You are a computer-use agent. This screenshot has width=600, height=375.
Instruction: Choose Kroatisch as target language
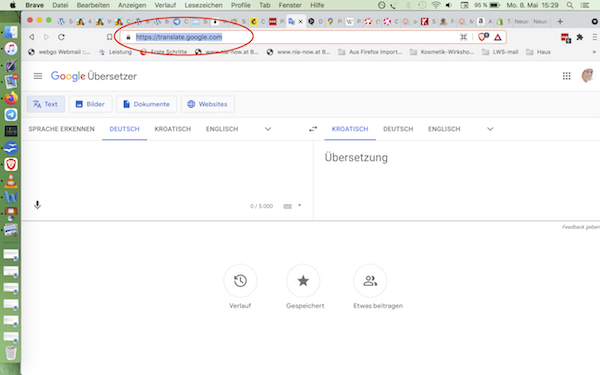pyautogui.click(x=350, y=129)
